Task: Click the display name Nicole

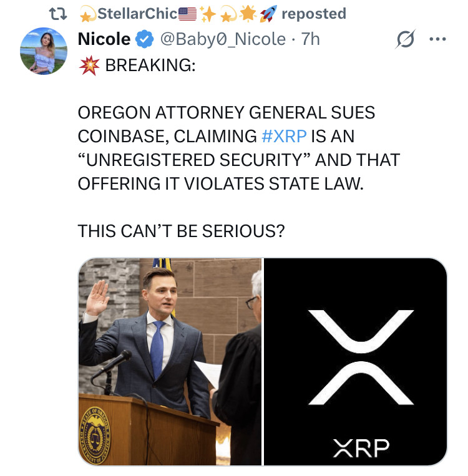Action: 104,39
